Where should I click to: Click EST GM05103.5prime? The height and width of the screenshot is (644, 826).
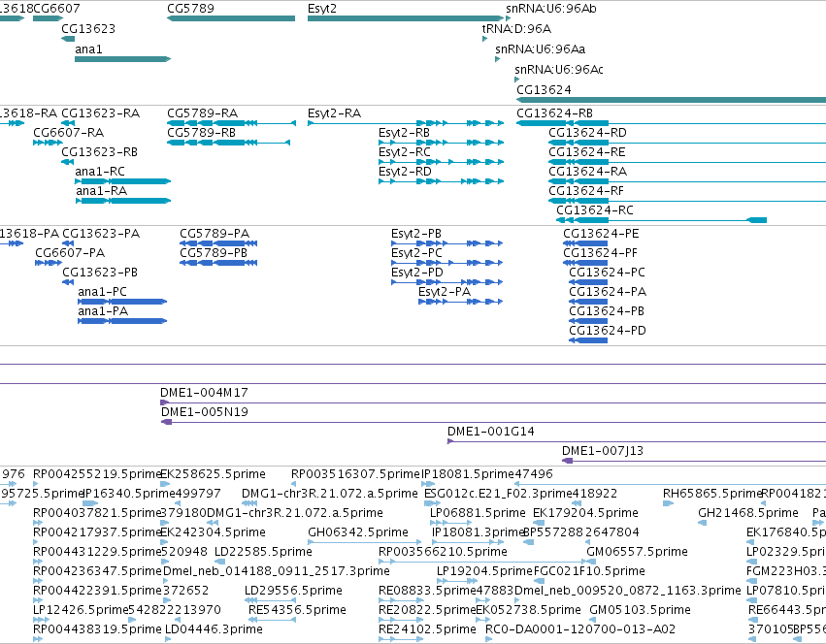[x=640, y=610]
